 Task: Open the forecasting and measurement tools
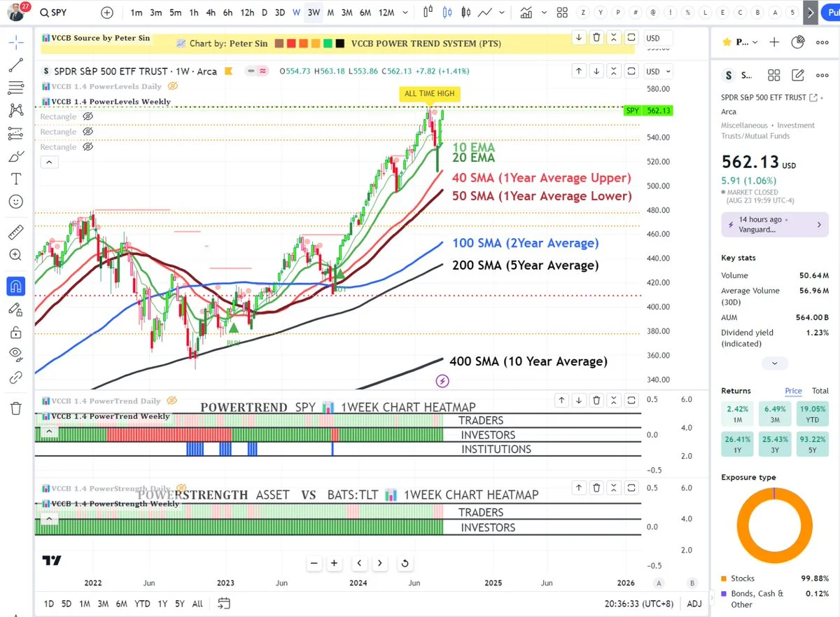point(16,133)
